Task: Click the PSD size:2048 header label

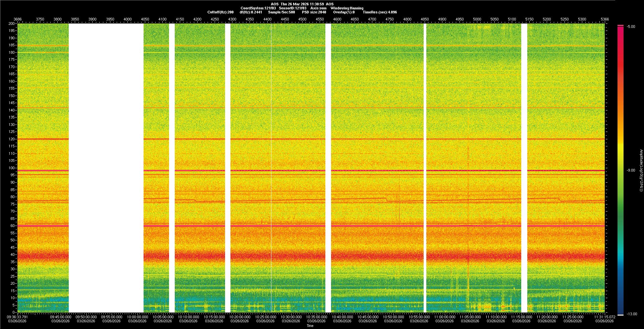Action: (314, 12)
